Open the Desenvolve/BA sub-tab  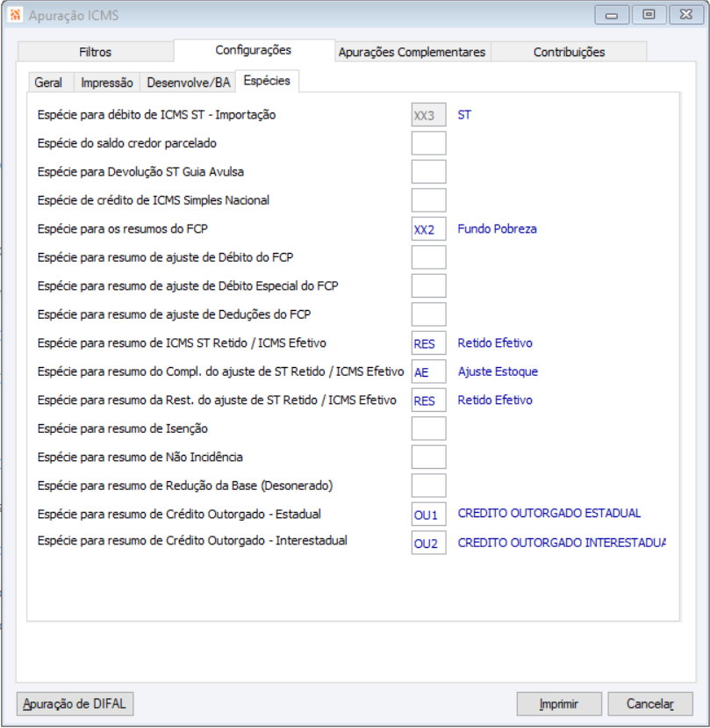point(189,83)
